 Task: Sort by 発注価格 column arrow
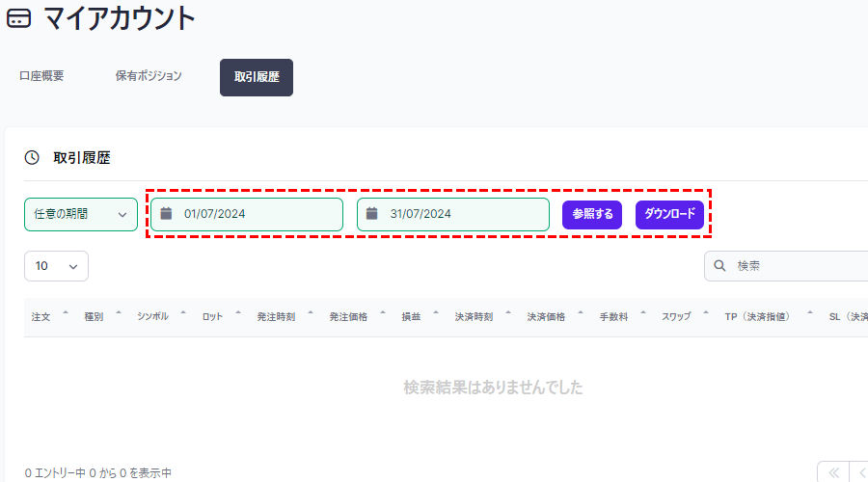pyautogui.click(x=383, y=313)
